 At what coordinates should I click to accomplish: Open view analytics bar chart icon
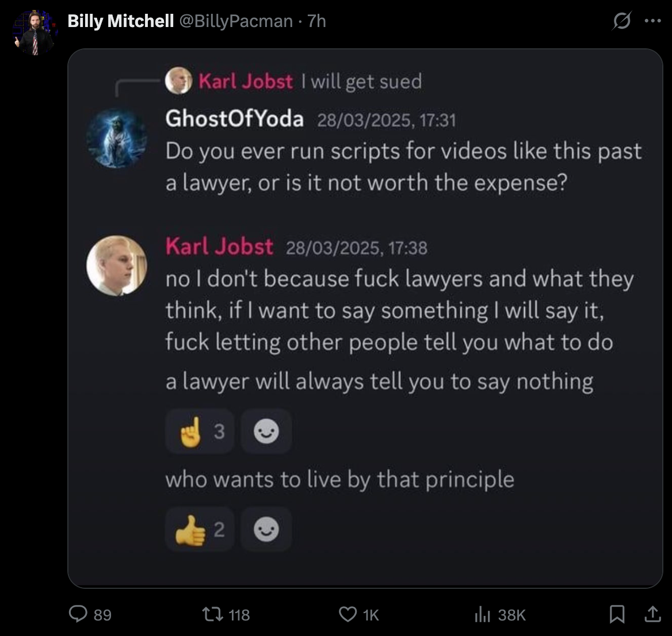click(x=482, y=615)
